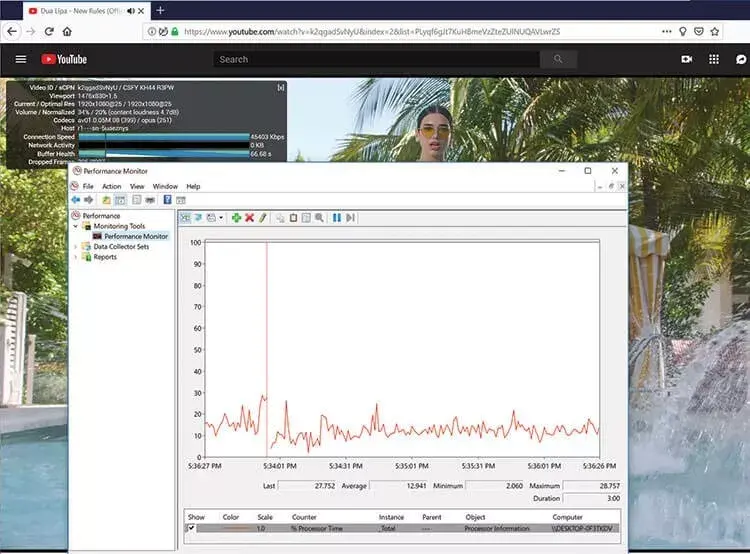Click the Forward arrow in the console toolbar
Screen dimensions: 750x554
[x=88, y=200]
